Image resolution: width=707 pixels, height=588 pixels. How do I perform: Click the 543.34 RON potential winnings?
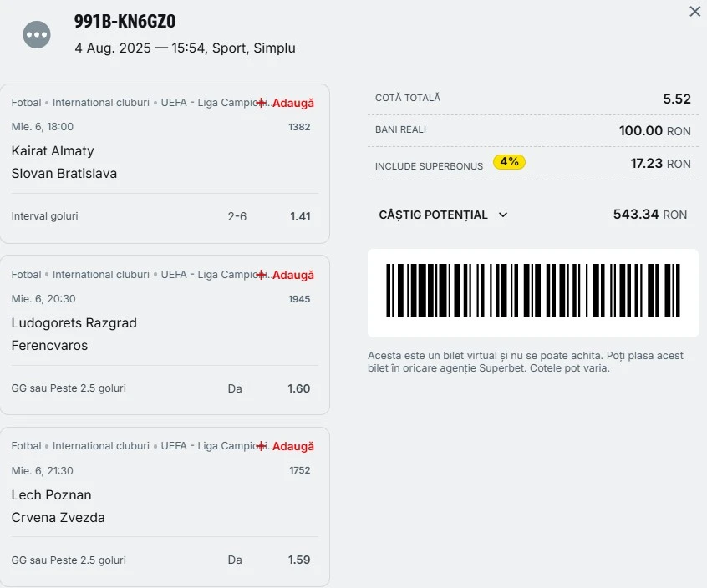tap(649, 215)
